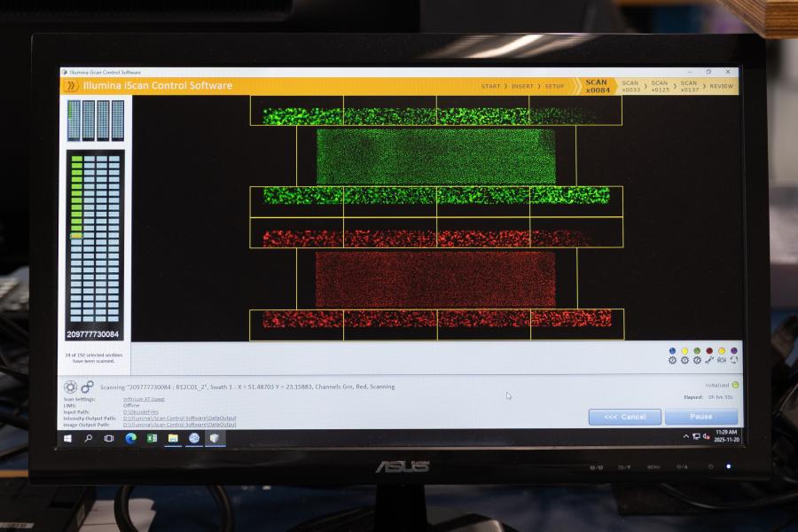The image size is (798, 532).
Task: Click the round scanner icon in status bar
Action: pyautogui.click(x=70, y=387)
